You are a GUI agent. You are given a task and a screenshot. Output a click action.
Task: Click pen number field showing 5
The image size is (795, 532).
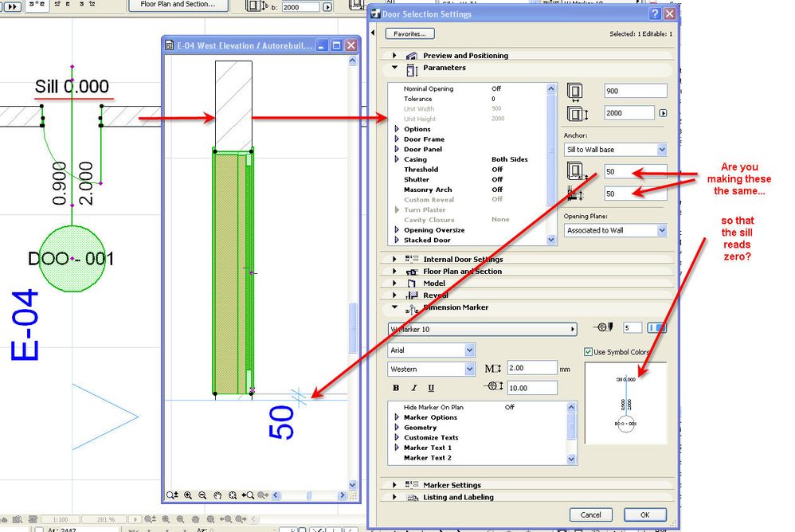632,328
